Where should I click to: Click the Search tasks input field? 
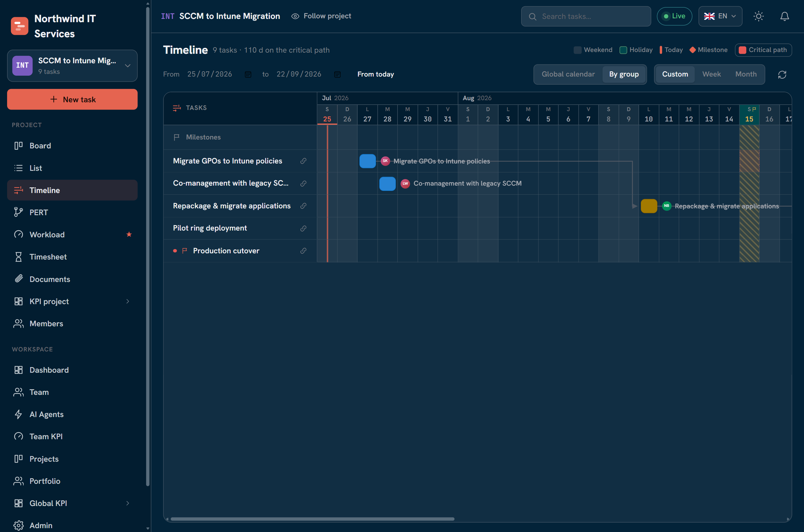coord(586,16)
